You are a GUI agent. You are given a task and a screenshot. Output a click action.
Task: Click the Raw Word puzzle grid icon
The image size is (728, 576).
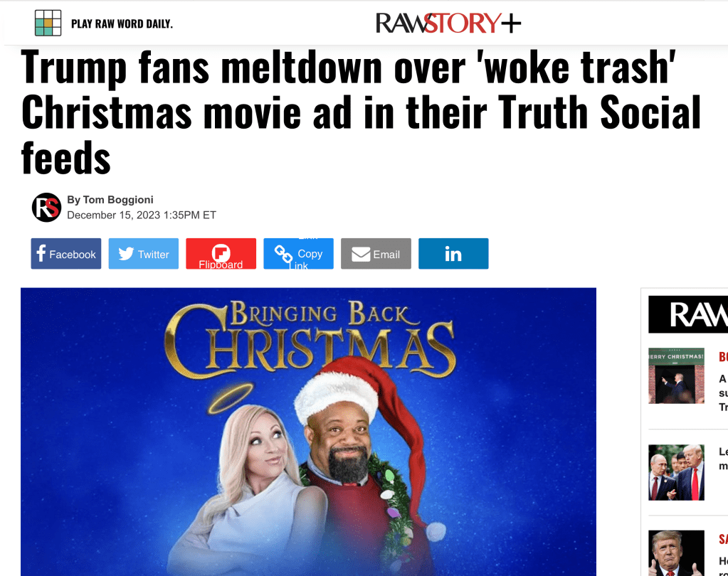pyautogui.click(x=48, y=23)
